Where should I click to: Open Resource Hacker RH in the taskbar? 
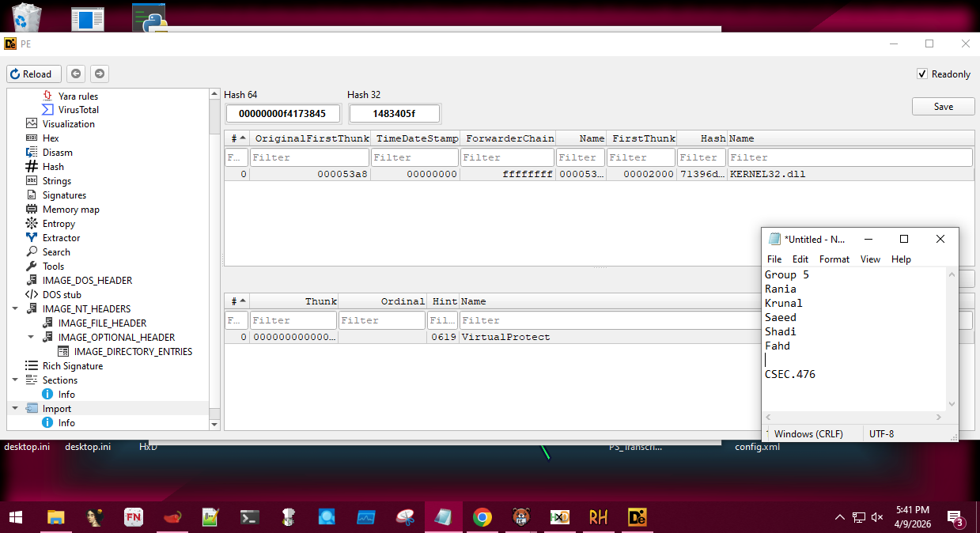[598, 517]
